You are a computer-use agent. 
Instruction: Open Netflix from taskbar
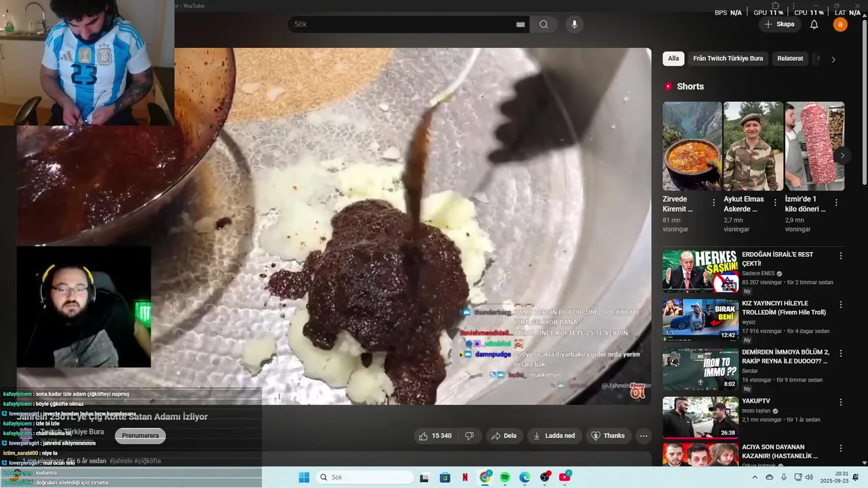point(465,477)
